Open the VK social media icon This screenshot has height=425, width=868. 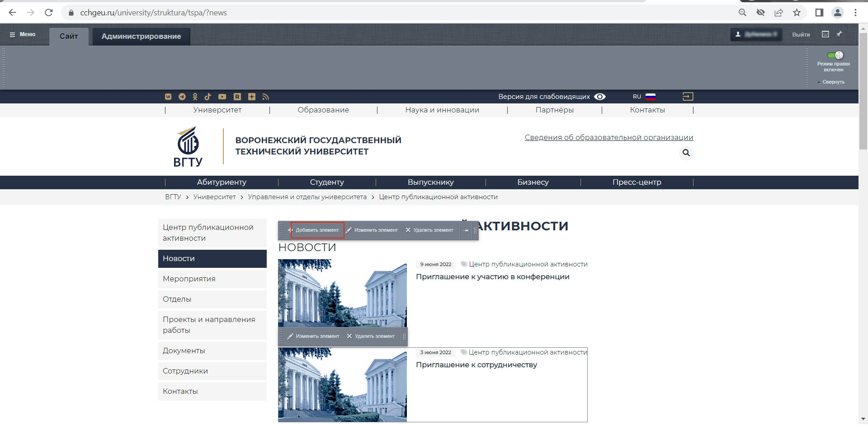click(168, 97)
